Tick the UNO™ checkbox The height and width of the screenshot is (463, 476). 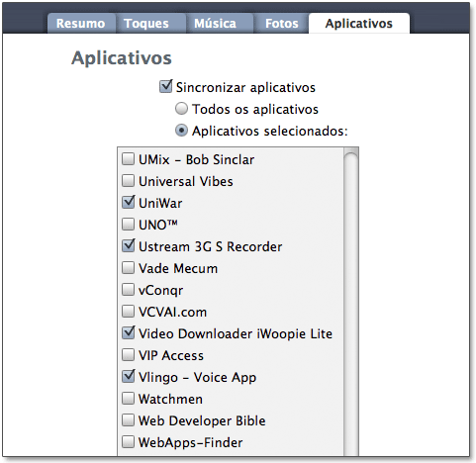coord(128,225)
